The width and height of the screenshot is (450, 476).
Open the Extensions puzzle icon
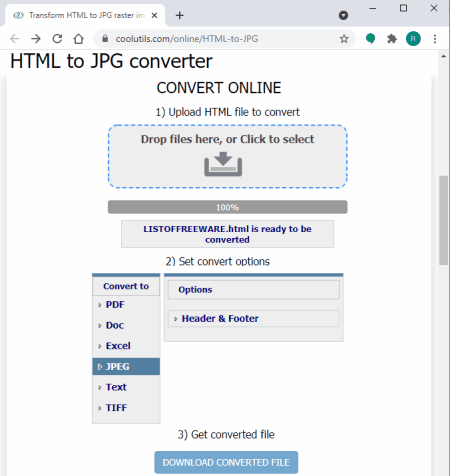point(392,39)
